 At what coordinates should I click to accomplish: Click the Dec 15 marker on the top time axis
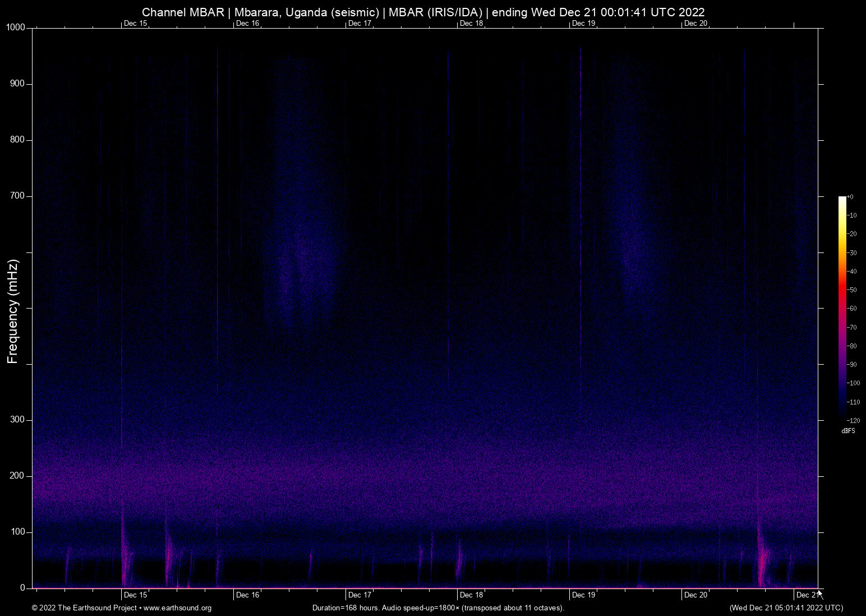pos(135,23)
